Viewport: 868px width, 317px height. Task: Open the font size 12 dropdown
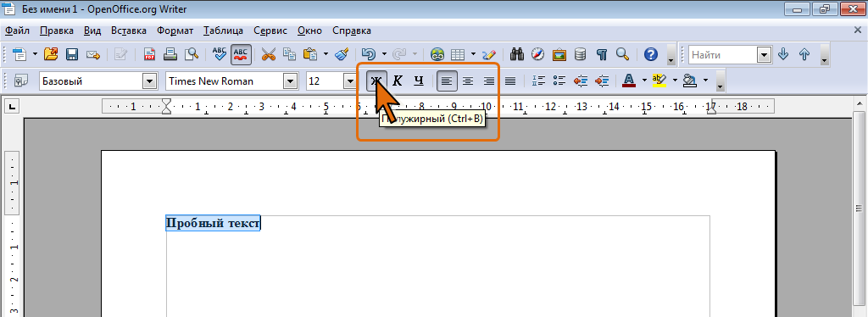point(349,81)
